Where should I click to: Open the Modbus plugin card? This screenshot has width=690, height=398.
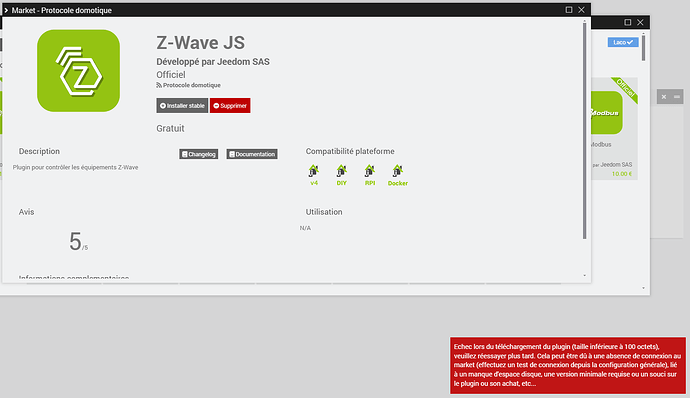[614, 129]
